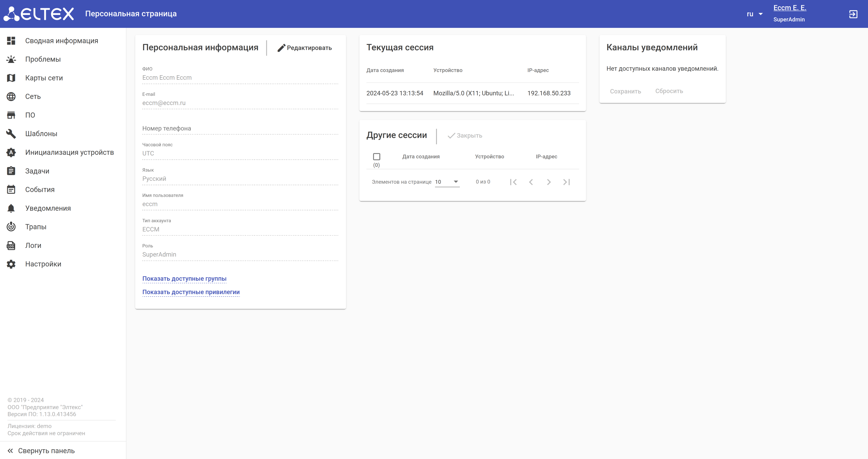Open the Tasks menu item
Image resolution: width=868 pixels, height=459 pixels.
tap(37, 171)
